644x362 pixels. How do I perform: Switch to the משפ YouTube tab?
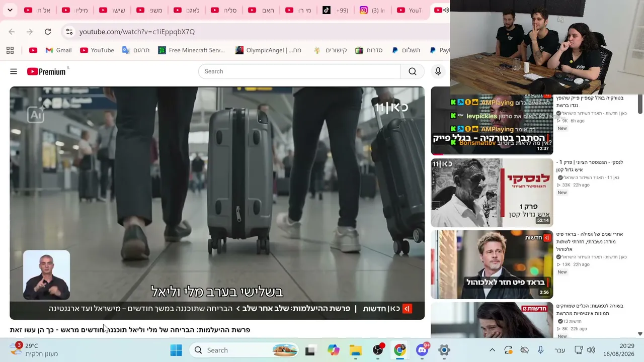point(149,10)
